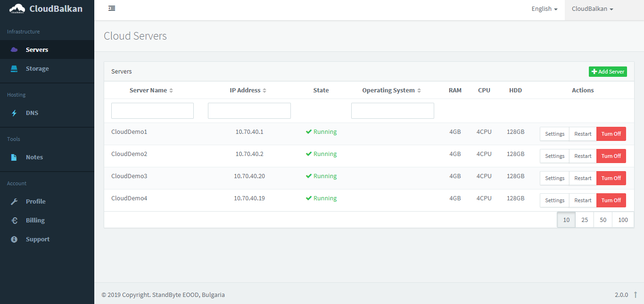
Task: Open Settings for CloudDemo4
Action: (554, 200)
